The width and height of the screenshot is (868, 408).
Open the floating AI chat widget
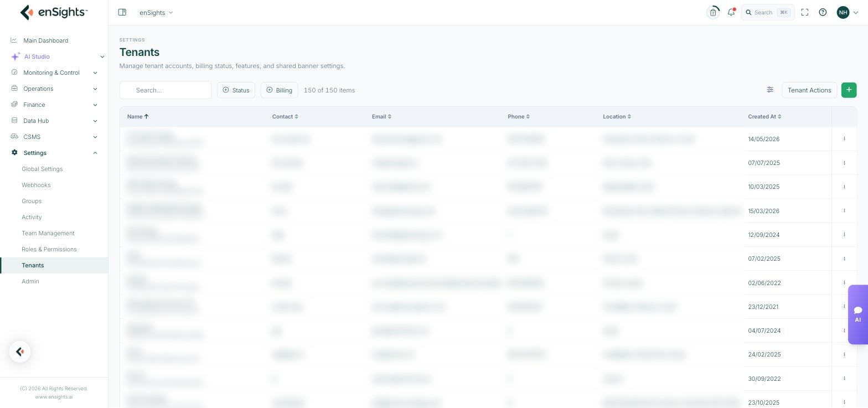pyautogui.click(x=858, y=314)
